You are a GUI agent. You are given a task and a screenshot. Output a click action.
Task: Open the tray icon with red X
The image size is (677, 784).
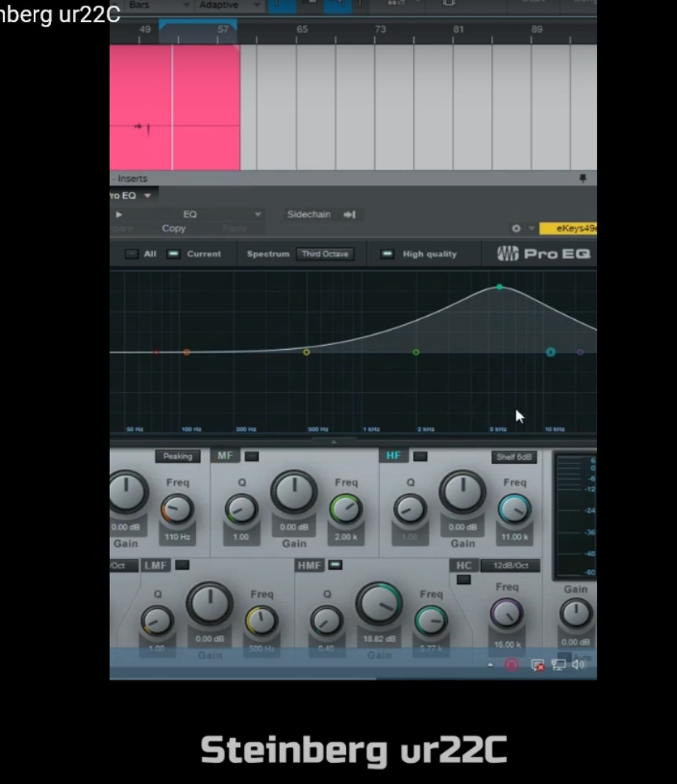537,665
